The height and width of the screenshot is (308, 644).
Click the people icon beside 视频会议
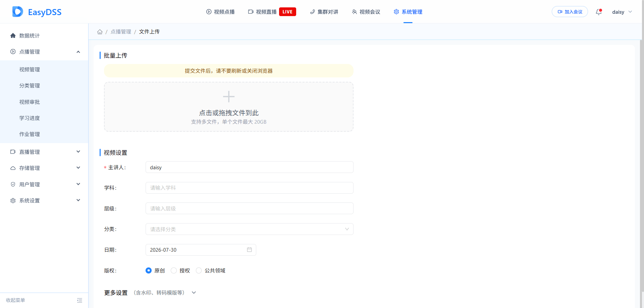[355, 12]
